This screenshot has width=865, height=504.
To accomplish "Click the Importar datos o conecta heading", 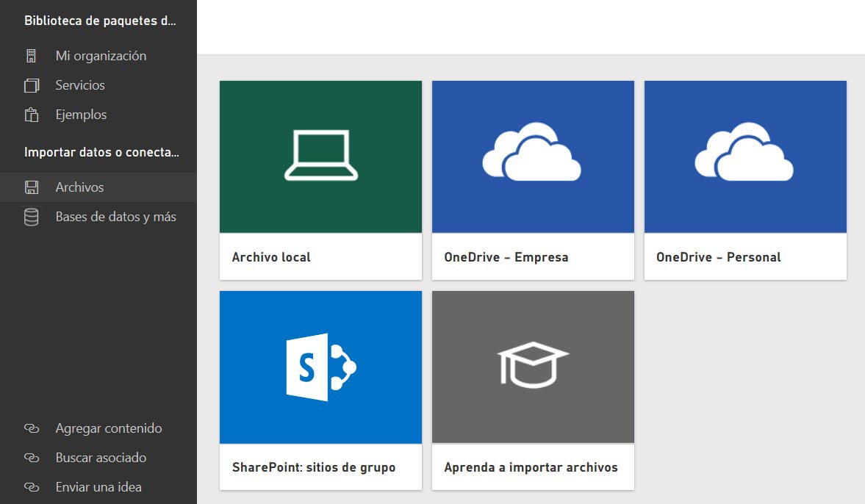I will pyautogui.click(x=101, y=152).
